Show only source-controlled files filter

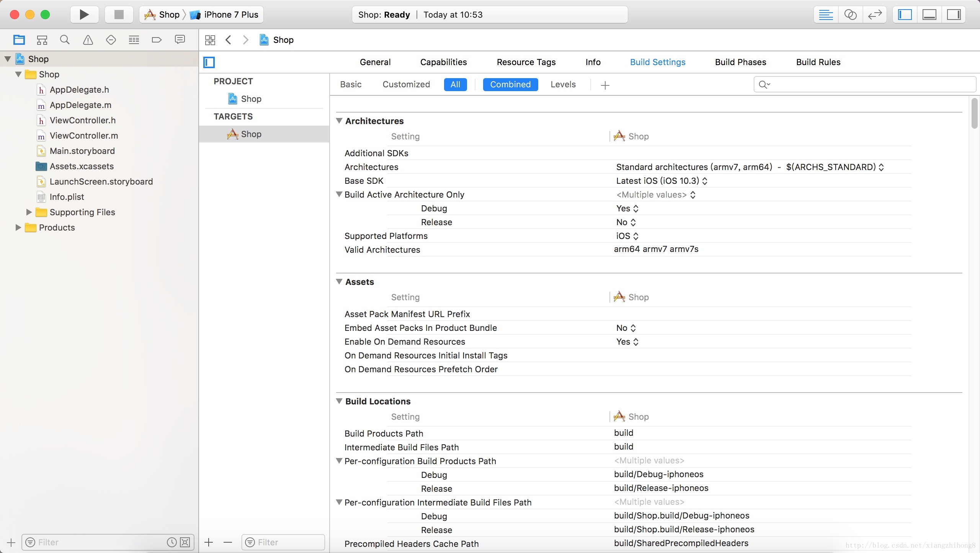(x=185, y=542)
